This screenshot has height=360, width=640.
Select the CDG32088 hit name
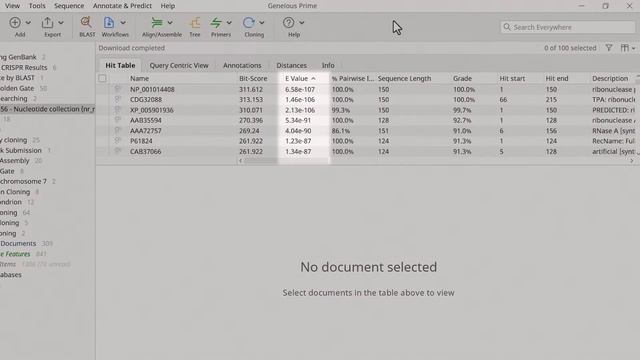tap(146, 100)
